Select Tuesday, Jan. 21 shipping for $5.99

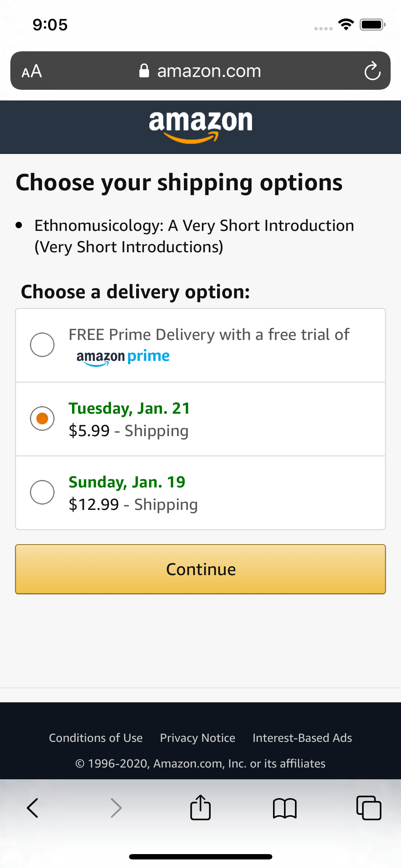[x=42, y=418]
